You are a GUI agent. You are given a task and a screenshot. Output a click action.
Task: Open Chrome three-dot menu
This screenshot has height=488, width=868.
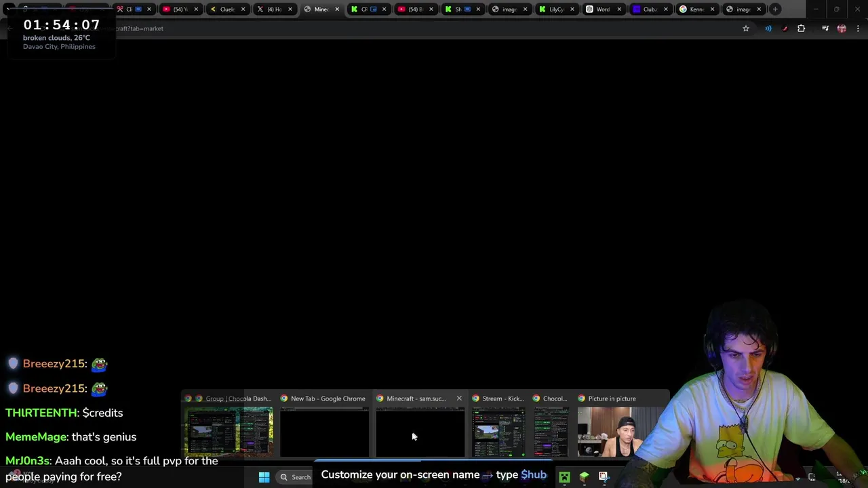click(859, 28)
